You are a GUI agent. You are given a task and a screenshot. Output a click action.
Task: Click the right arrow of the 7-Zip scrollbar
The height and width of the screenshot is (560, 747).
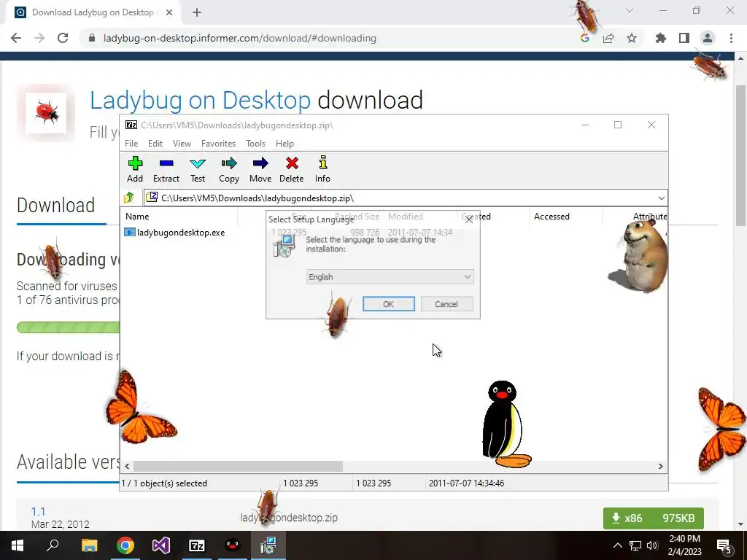661,466
